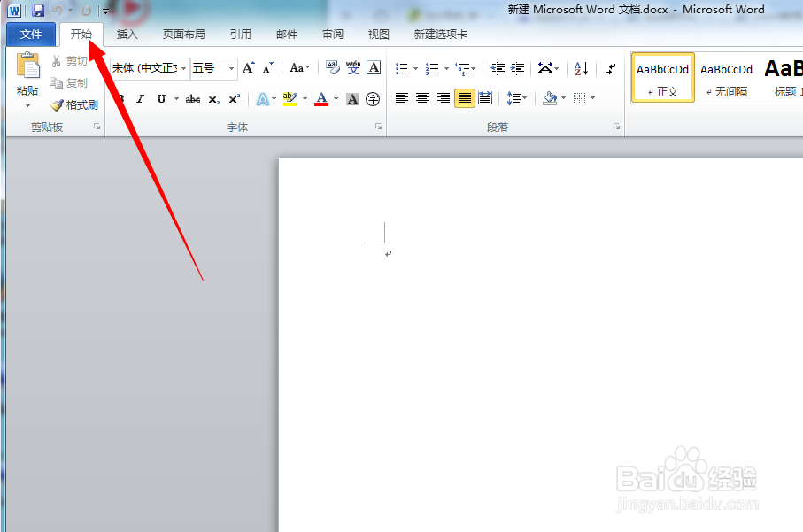Open the 文件 menu

31,34
